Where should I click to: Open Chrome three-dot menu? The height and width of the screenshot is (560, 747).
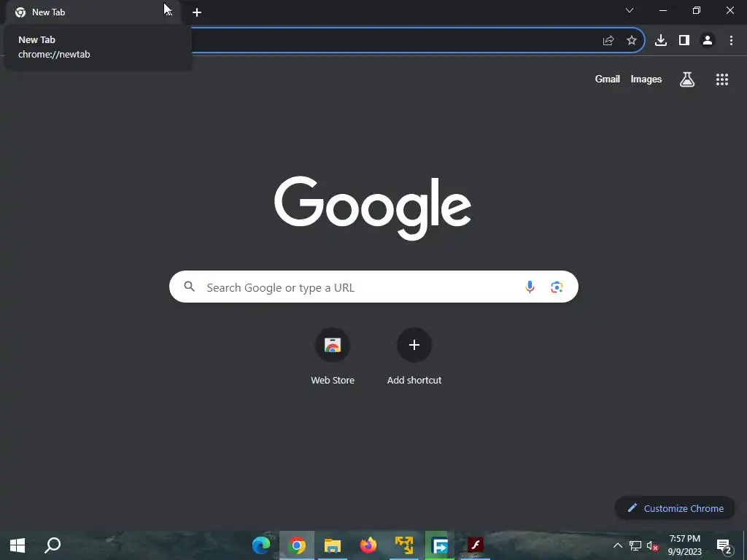pyautogui.click(x=731, y=41)
